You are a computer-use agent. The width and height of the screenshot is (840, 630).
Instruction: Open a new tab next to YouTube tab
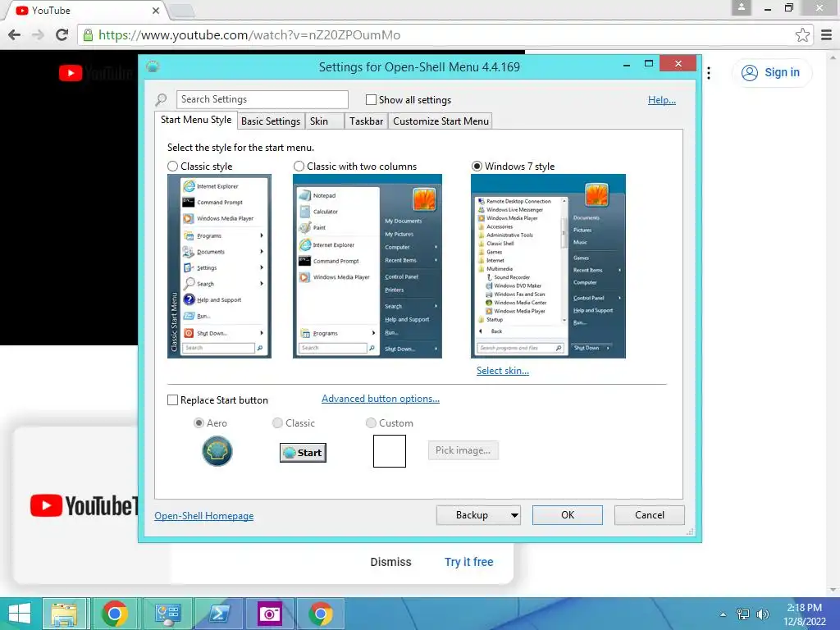(182, 11)
